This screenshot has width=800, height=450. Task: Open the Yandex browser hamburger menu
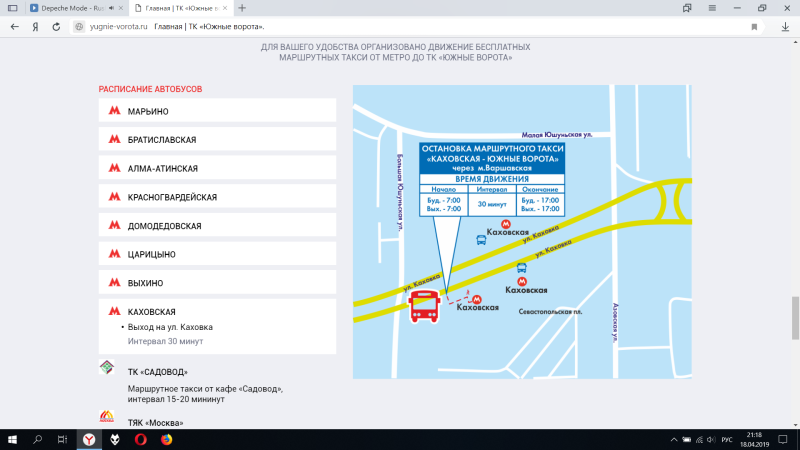click(x=711, y=7)
